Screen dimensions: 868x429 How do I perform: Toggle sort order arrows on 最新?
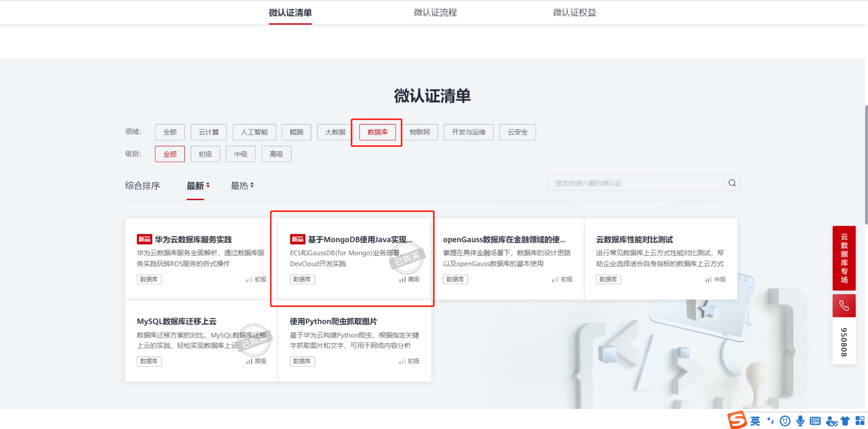208,185
